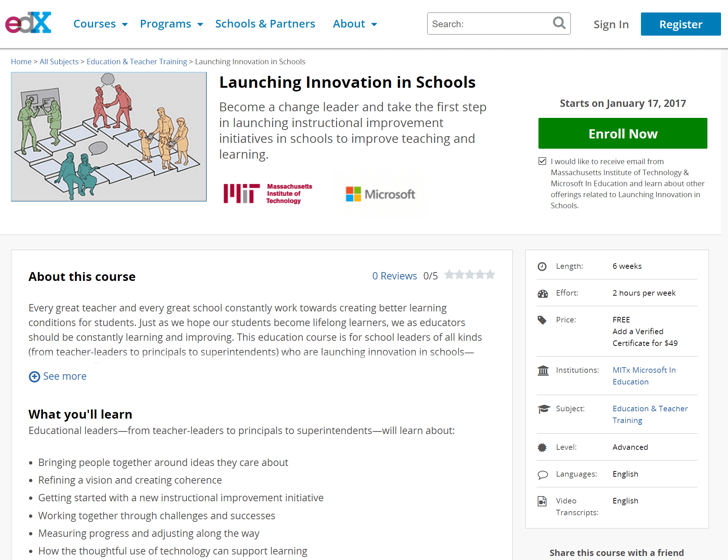Image resolution: width=728 pixels, height=560 pixels.
Task: Click 'Measuring progress and adjusting' bullet
Action: click(x=149, y=533)
